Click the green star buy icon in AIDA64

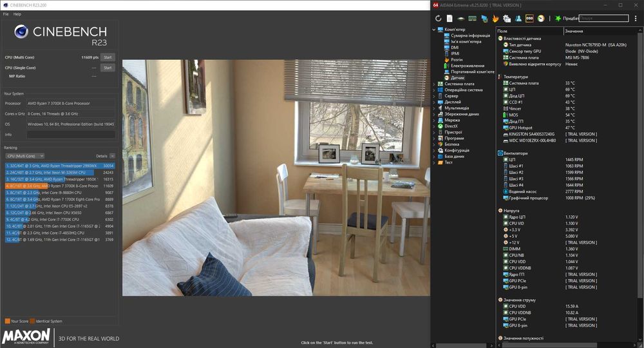558,19
